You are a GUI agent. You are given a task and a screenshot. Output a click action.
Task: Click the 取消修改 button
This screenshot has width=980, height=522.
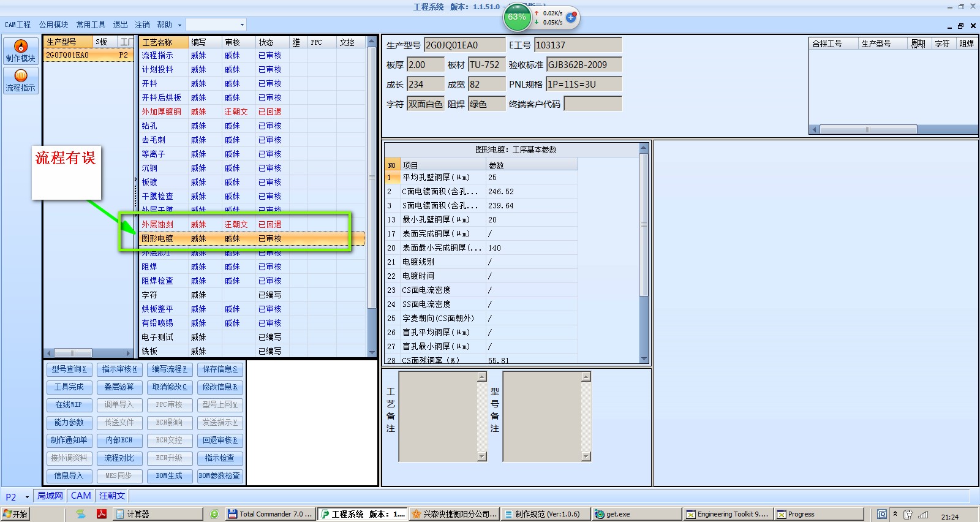[170, 387]
